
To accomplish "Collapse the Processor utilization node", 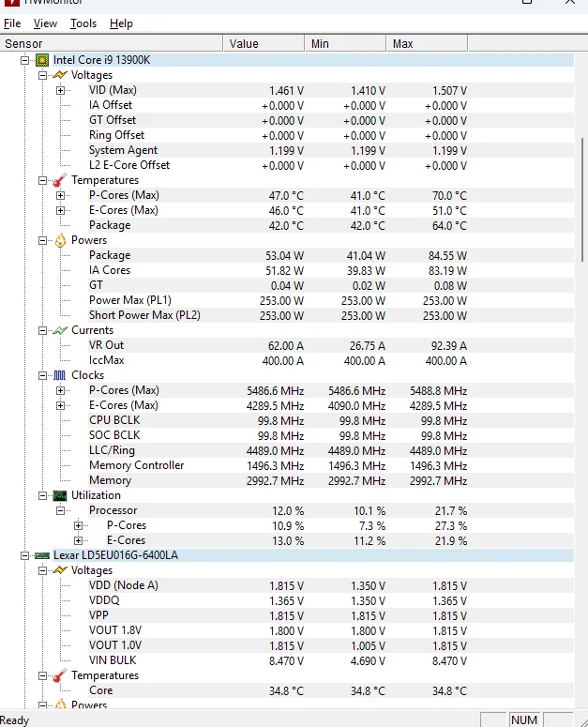I will [61, 510].
